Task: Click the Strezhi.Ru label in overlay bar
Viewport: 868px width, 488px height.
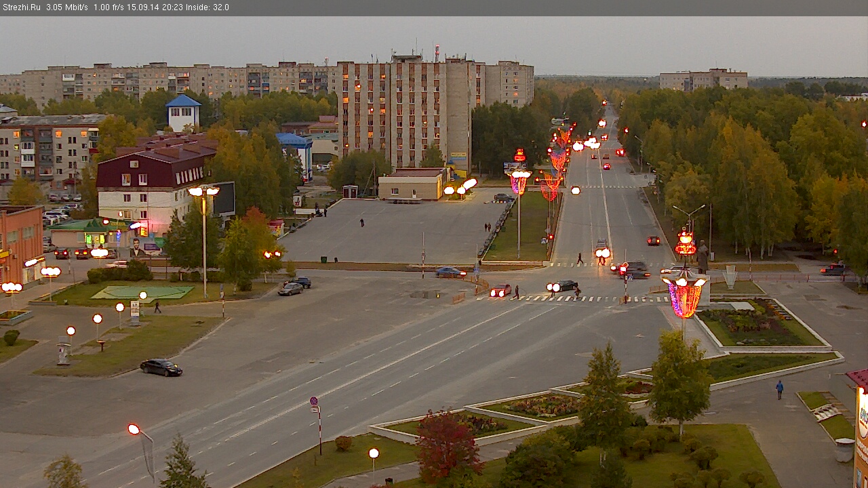Action: (x=21, y=7)
